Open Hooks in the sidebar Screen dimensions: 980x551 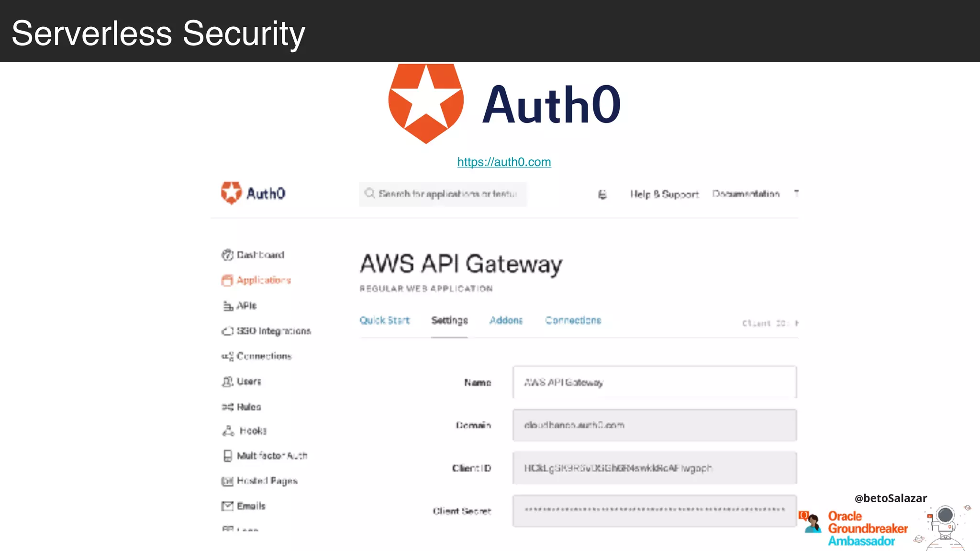pos(253,431)
